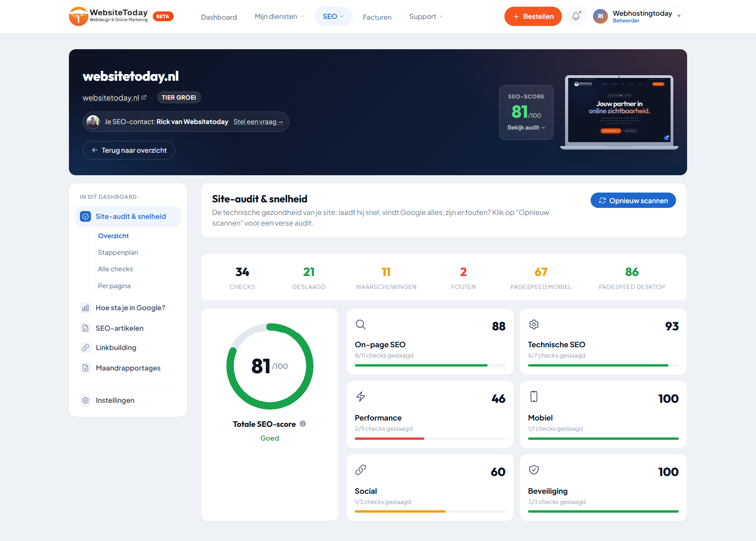Image resolution: width=756 pixels, height=541 pixels.
Task: Click '2/9 checks geslaagd' under Performance
Action: [384, 428]
